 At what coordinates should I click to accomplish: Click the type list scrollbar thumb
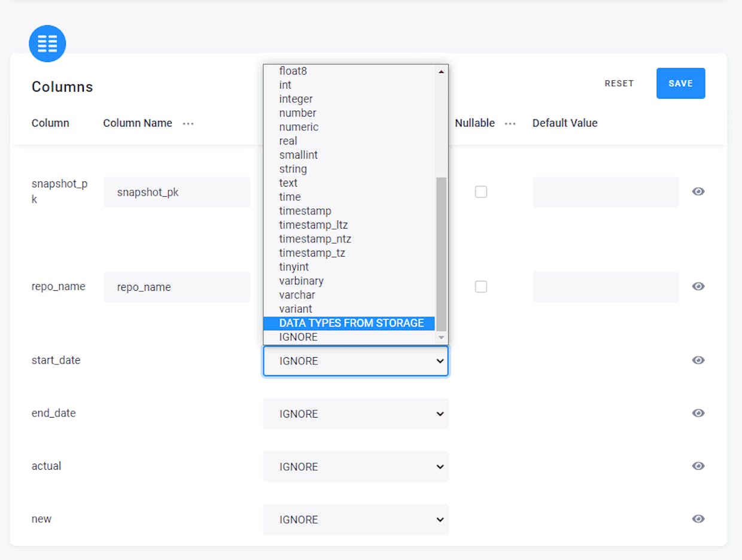point(442,254)
